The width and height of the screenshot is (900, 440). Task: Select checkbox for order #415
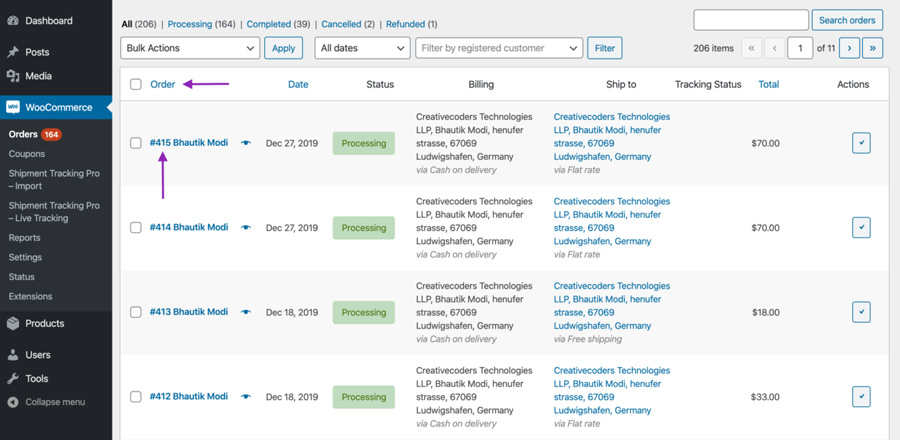pos(135,143)
